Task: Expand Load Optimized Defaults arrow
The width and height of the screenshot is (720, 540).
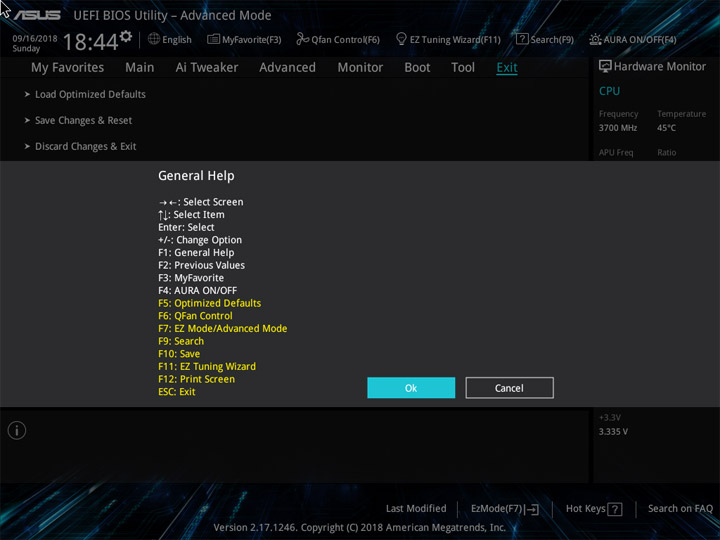Action: click(27, 94)
